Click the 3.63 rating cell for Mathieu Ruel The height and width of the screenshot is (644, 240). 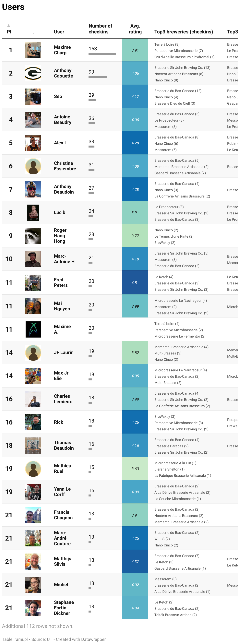(135, 469)
